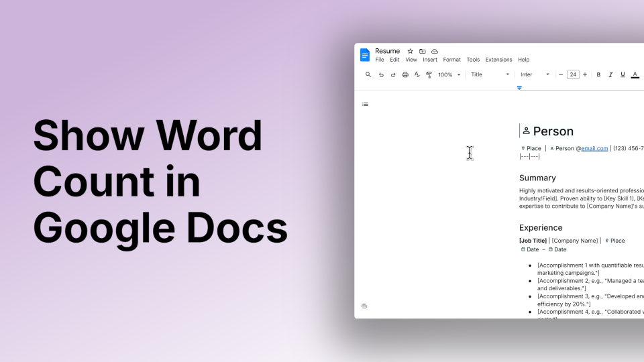This screenshot has height=362, width=644.
Task: Click the font size field showing 24
Action: [573, 74]
